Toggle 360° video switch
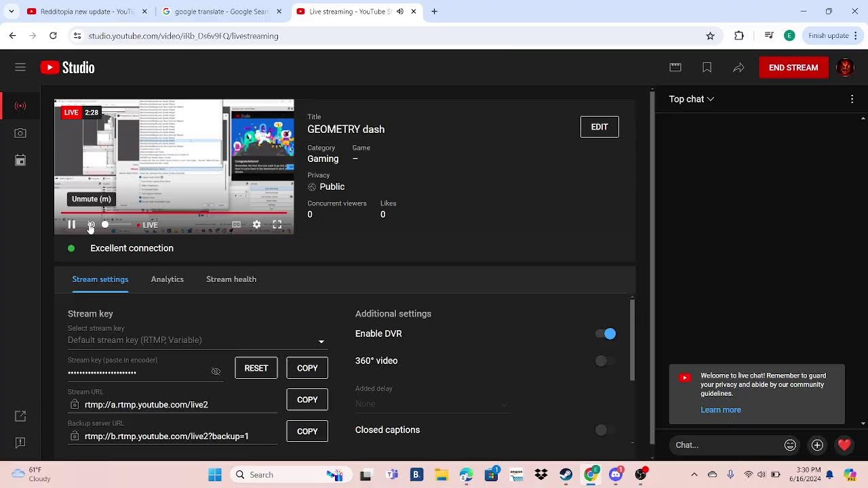The width and height of the screenshot is (868, 488). pyautogui.click(x=605, y=361)
